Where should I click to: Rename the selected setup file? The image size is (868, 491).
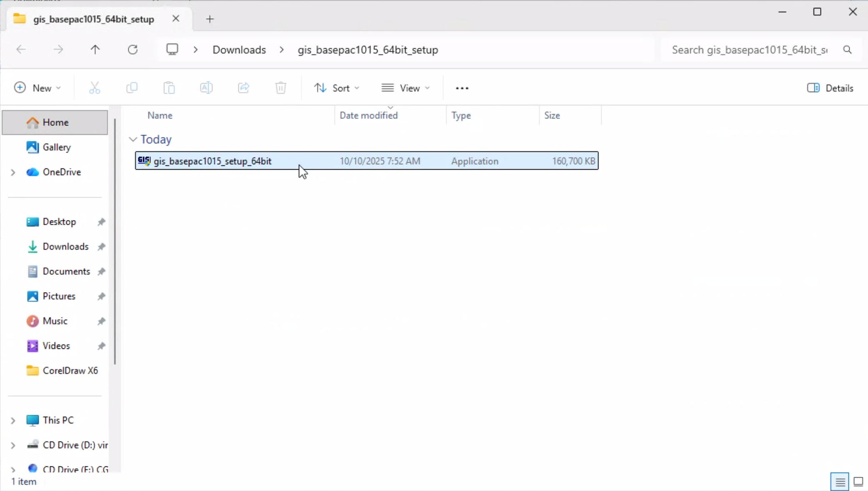pyautogui.click(x=206, y=88)
